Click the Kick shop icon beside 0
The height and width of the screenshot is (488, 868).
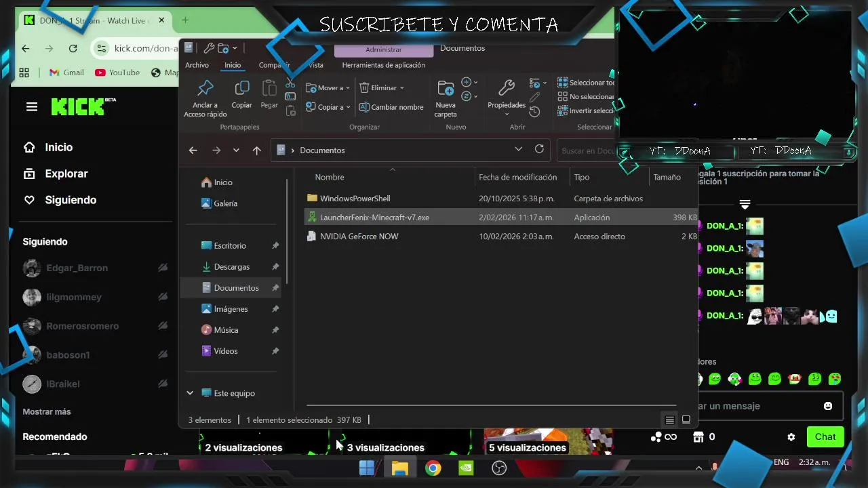coord(698,437)
